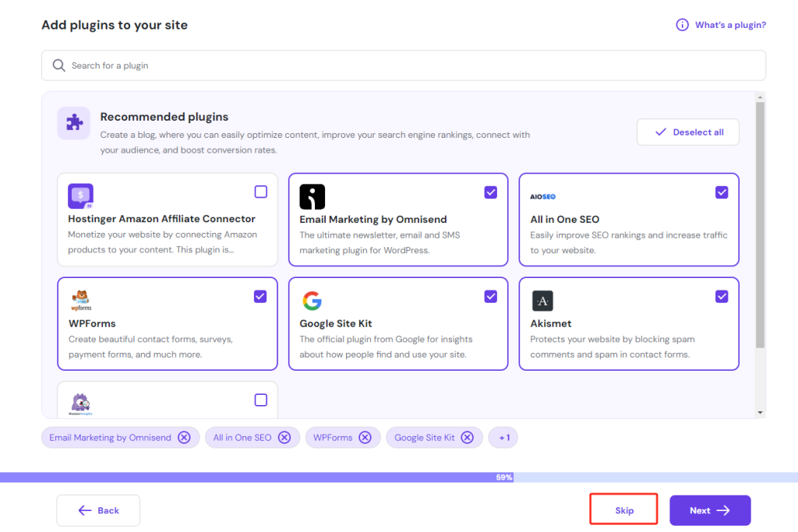Viewport: 798px width, 532px height.
Task: Remove the Google Site Kit selection chip
Action: pyautogui.click(x=467, y=438)
